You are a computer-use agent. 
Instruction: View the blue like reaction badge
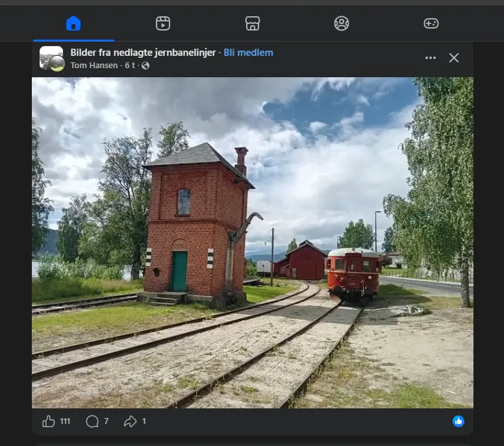[x=459, y=421]
